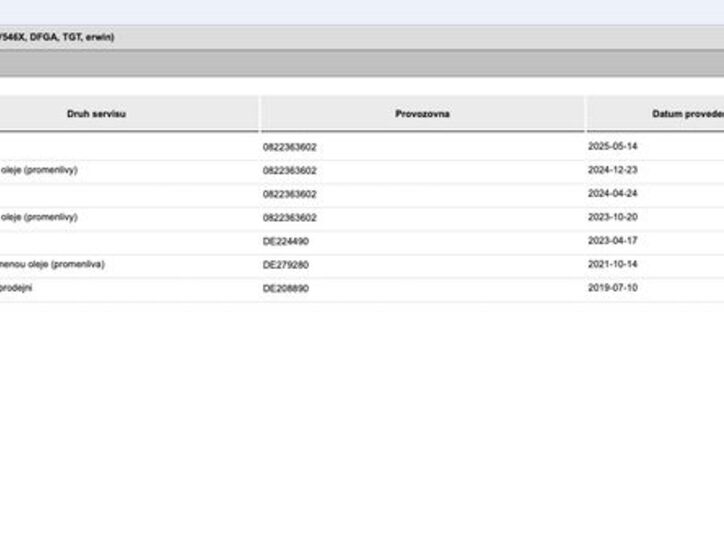724x560 pixels.
Task: Click the date 2023-10-20
Action: point(612,217)
